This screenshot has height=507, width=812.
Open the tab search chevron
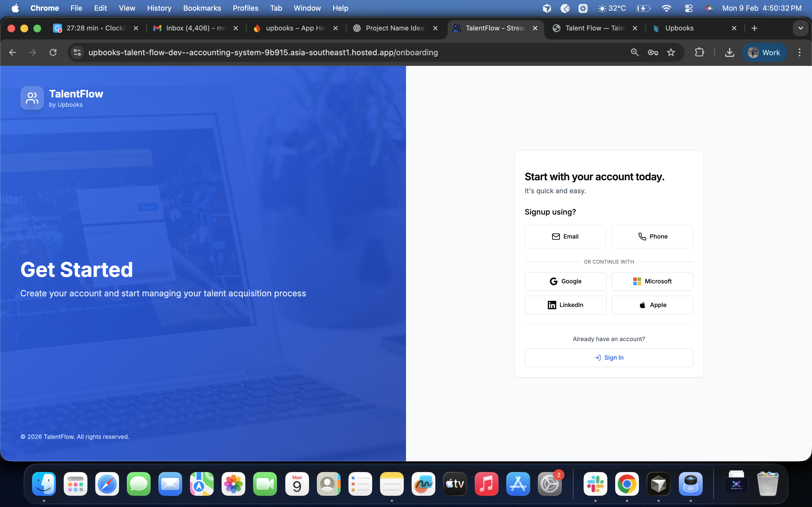tap(800, 28)
